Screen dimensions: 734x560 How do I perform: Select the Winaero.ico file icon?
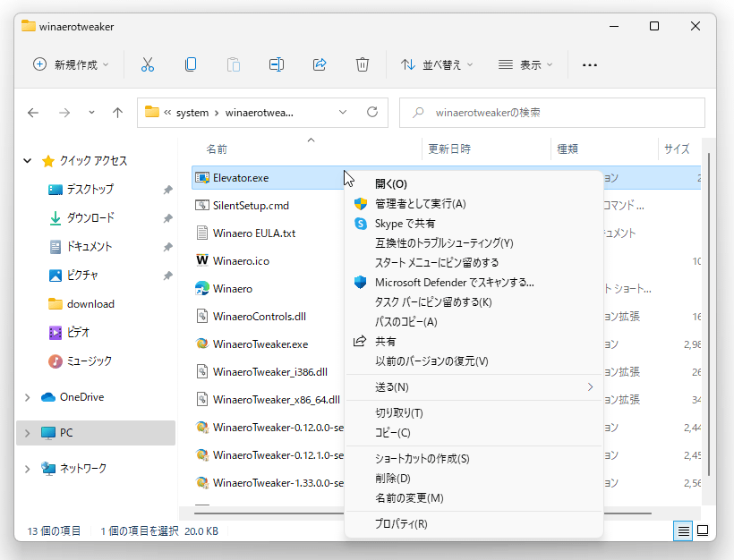click(x=202, y=260)
